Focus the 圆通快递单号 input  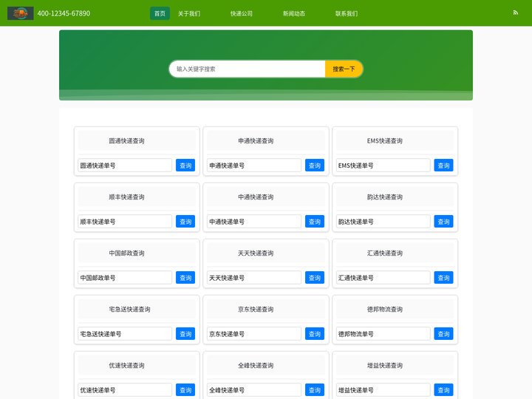[125, 166]
